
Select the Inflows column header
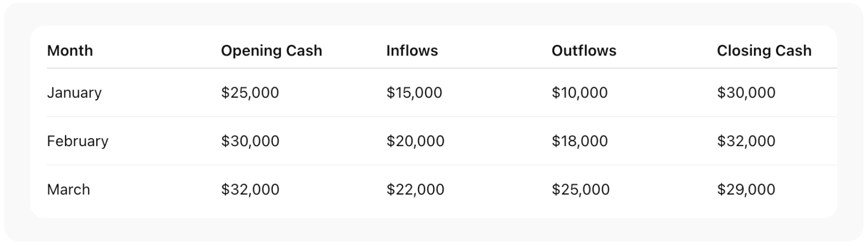point(412,51)
